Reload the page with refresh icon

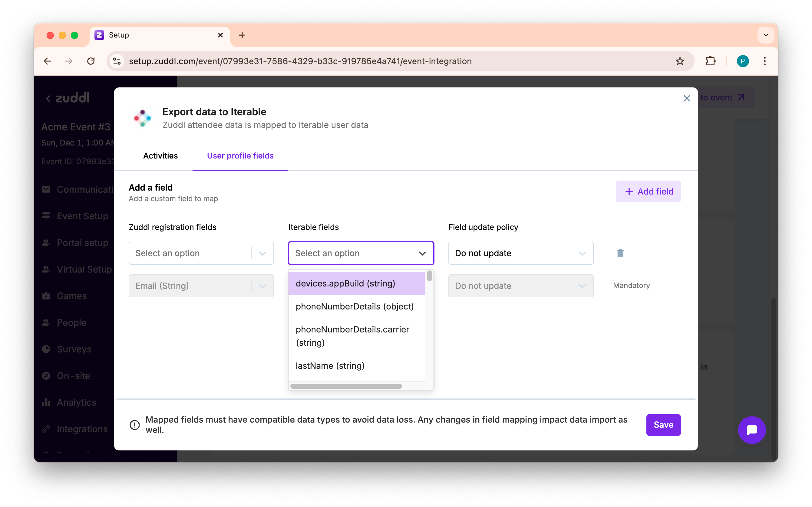point(91,61)
